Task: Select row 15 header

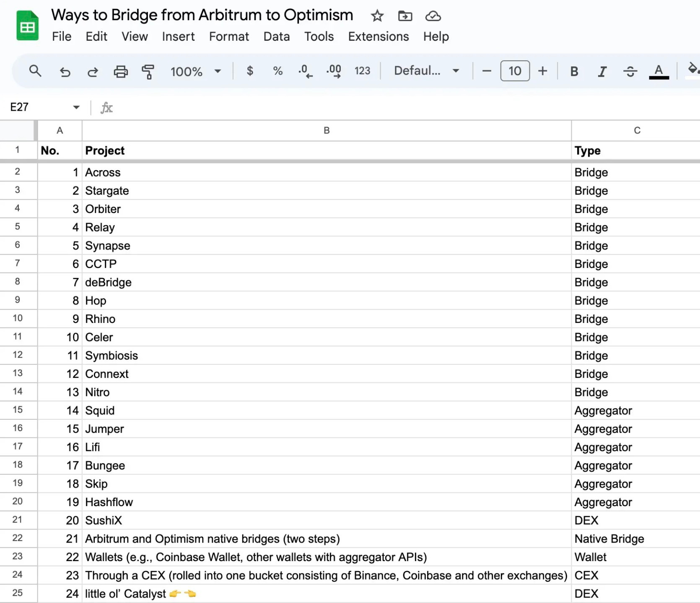Action: (18, 410)
